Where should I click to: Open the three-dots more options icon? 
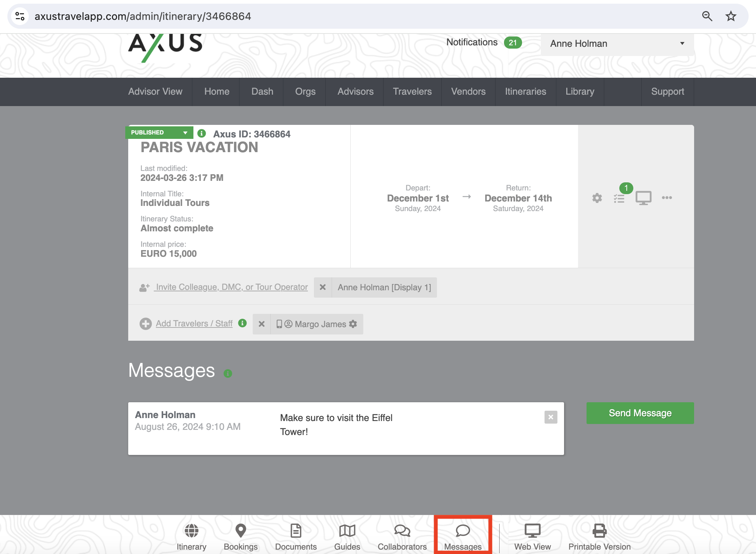point(667,198)
